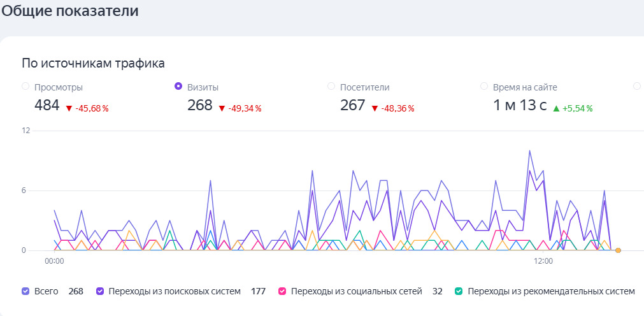
Task: Hide Переходы из рекомендательных систем series
Action: [459, 291]
